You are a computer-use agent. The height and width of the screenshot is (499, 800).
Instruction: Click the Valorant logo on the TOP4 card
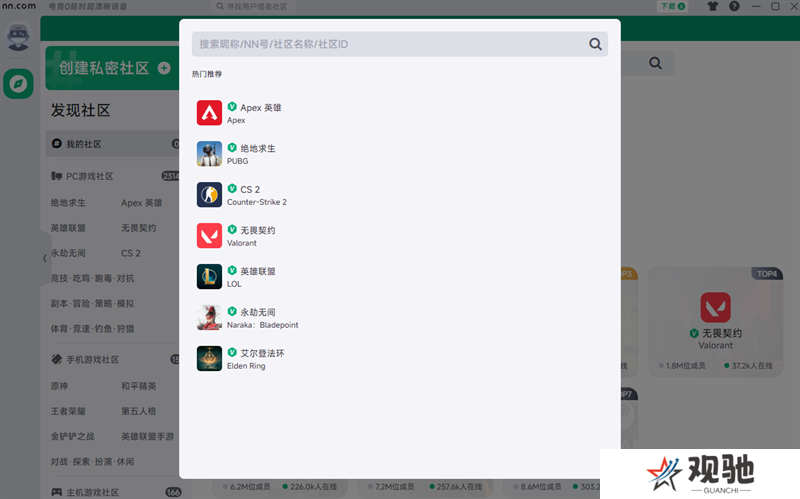click(x=715, y=307)
